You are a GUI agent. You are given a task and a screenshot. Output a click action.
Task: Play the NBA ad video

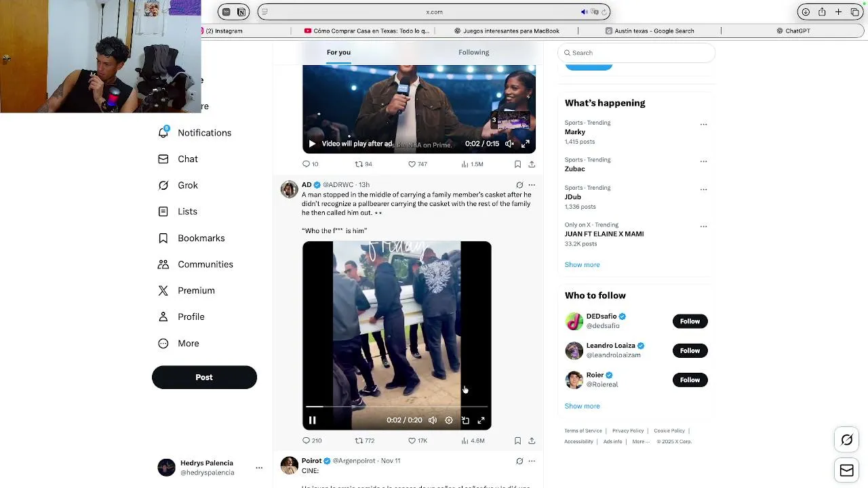click(x=312, y=144)
